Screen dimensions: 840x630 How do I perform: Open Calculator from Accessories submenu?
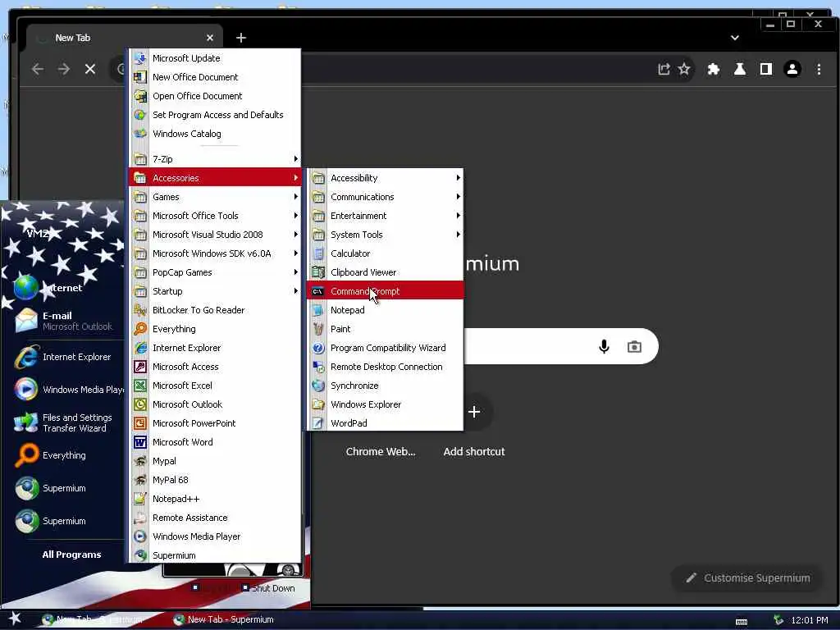pos(385,253)
